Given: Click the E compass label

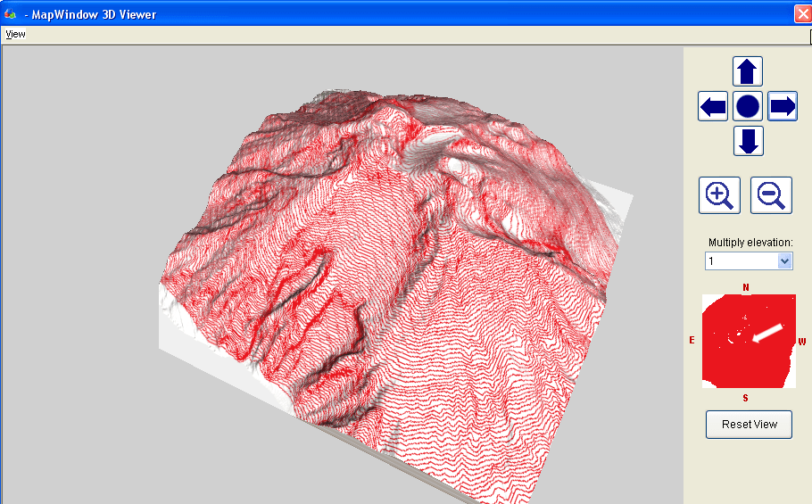Looking at the screenshot, I should click(x=692, y=341).
